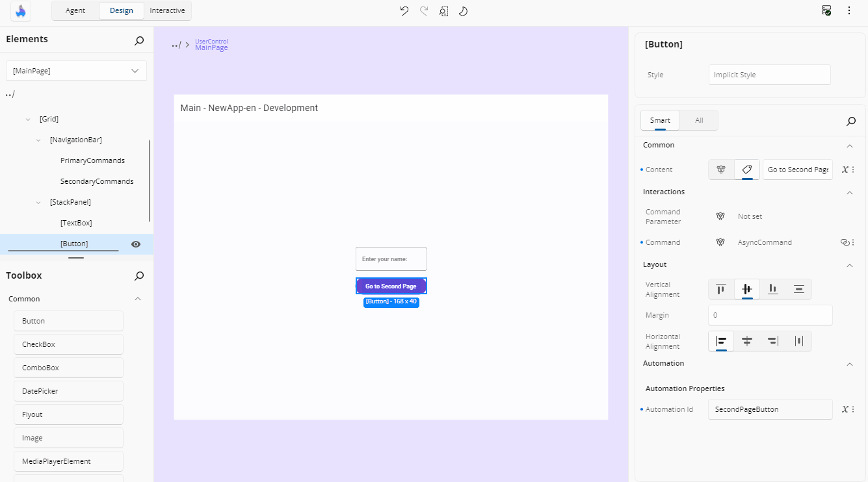This screenshot has height=482, width=868.
Task: Switch to the All properties tab
Action: coord(698,120)
